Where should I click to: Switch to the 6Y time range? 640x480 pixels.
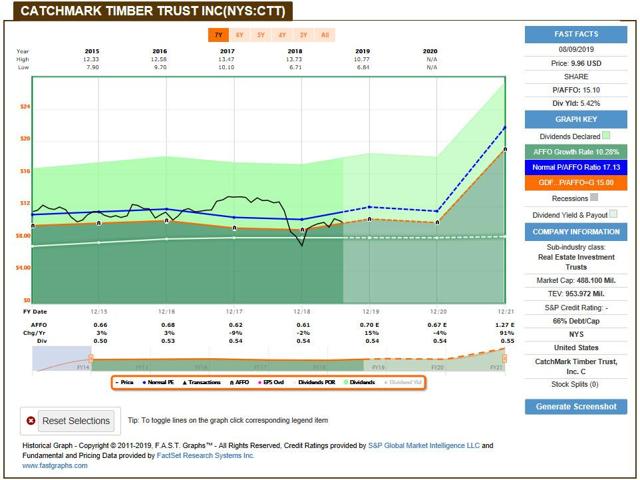click(240, 35)
